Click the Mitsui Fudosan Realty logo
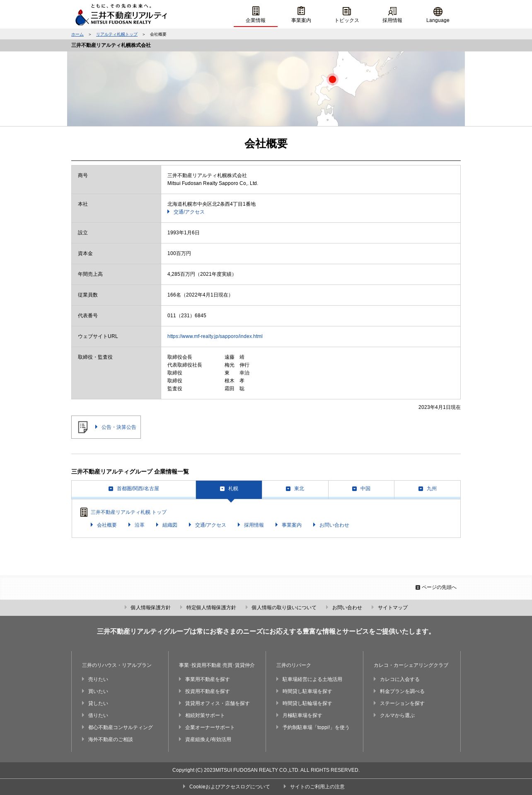 121,15
